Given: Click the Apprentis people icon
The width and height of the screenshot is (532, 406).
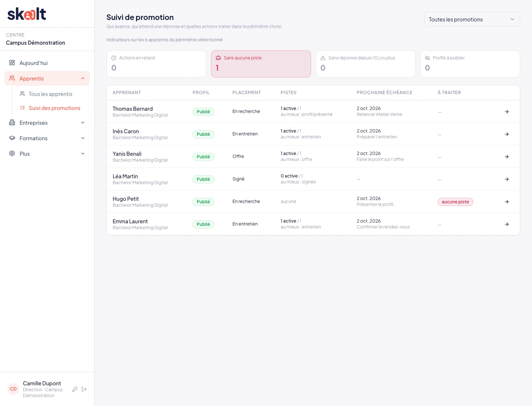Looking at the screenshot, I should pyautogui.click(x=12, y=78).
